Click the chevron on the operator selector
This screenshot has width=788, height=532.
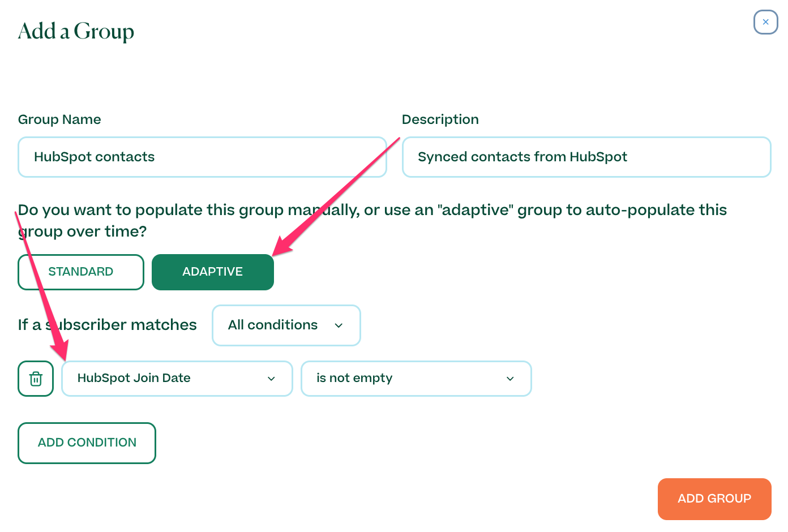point(510,379)
